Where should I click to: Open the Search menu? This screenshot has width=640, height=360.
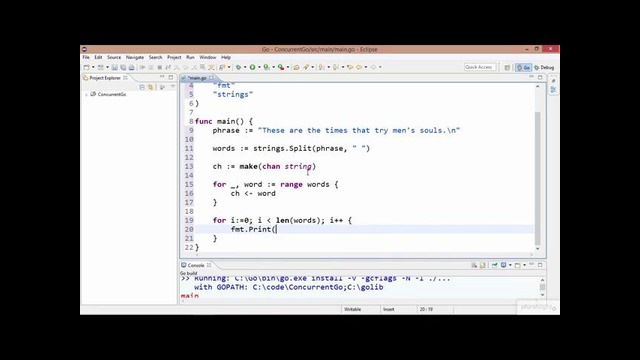point(156,58)
